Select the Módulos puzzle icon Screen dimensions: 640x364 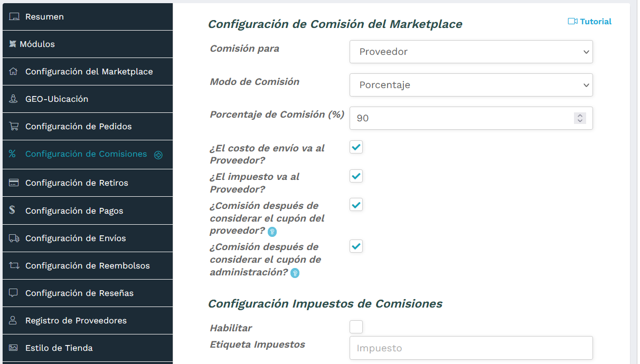pos(15,44)
